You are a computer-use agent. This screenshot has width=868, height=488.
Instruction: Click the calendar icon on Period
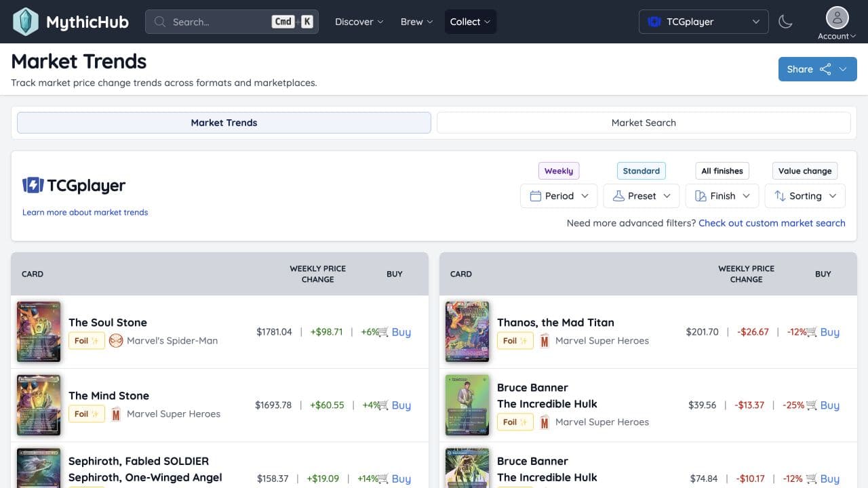535,196
